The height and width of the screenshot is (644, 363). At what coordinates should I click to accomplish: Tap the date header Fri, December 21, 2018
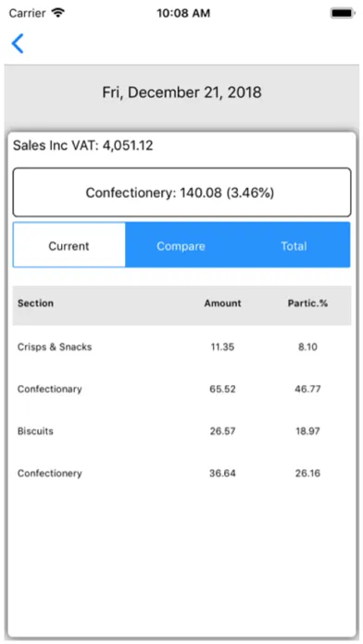coord(181,93)
